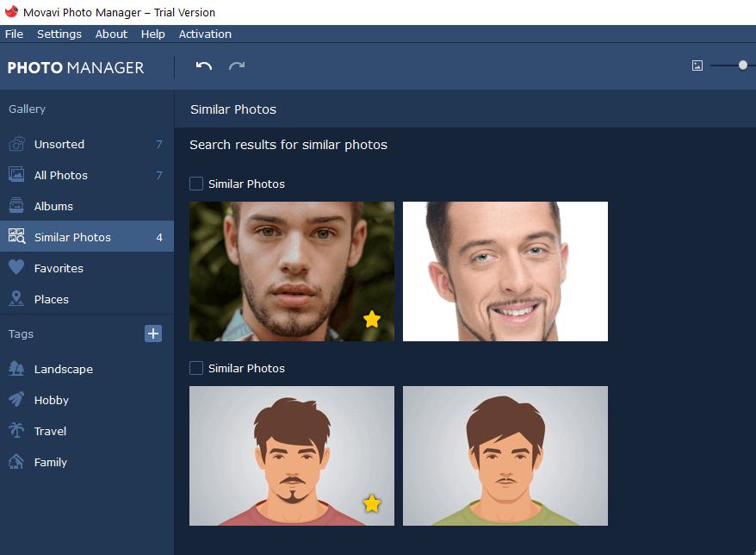The width and height of the screenshot is (756, 555).
Task: Open the File menu
Action: coord(14,34)
